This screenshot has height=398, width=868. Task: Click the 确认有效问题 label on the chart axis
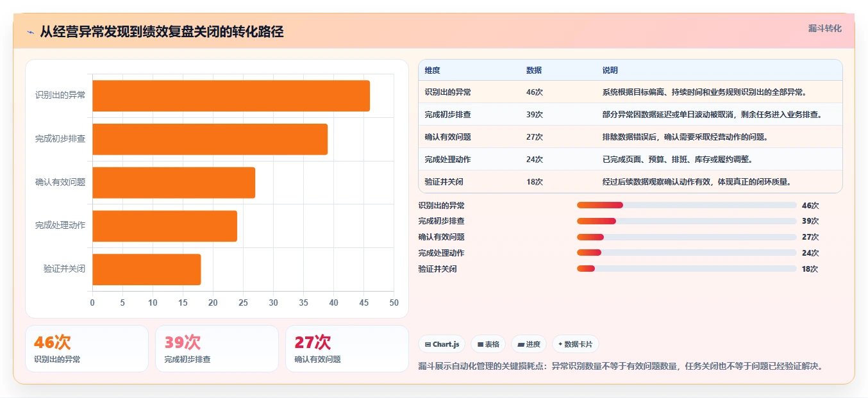tap(60, 183)
